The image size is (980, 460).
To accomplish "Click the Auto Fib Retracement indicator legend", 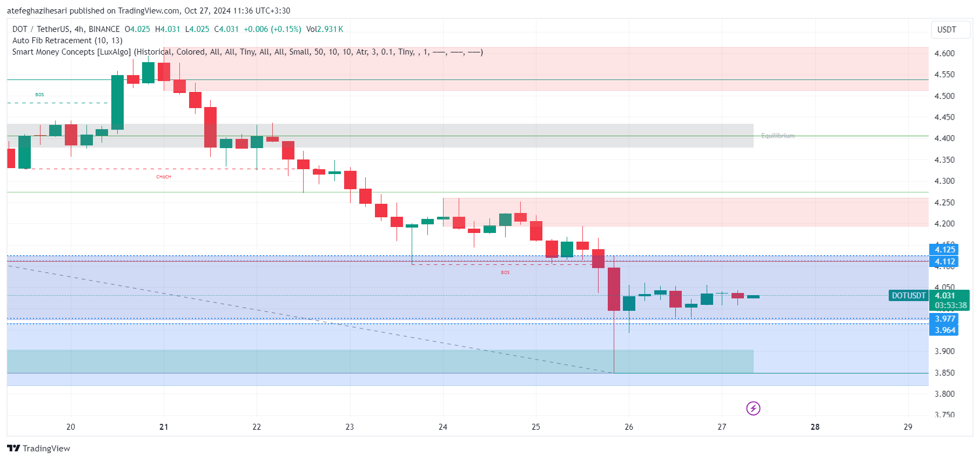I will tap(68, 41).
